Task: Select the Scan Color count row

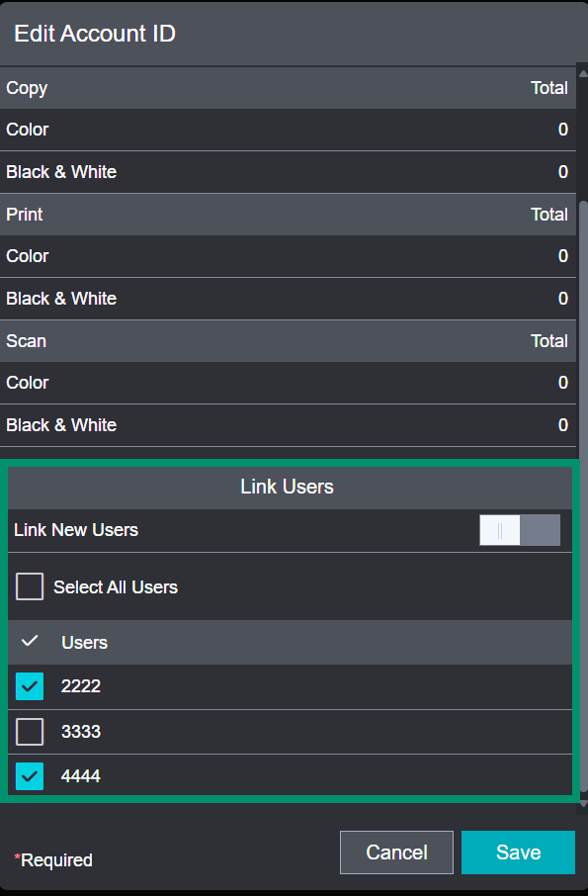Action: click(x=288, y=383)
